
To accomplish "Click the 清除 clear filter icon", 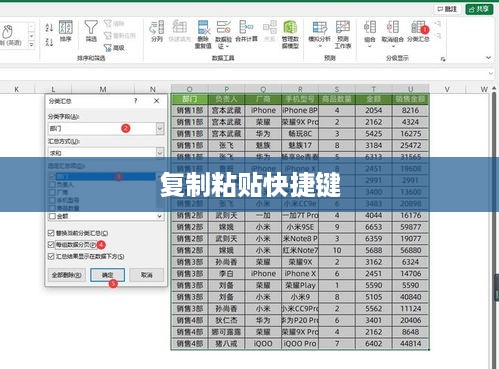I will tap(114, 23).
